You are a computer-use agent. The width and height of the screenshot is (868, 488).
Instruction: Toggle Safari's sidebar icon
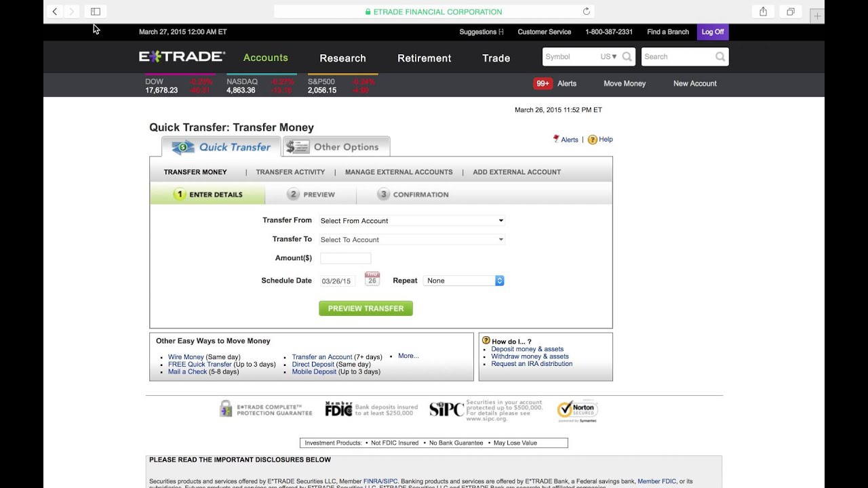pyautogui.click(x=96, y=12)
